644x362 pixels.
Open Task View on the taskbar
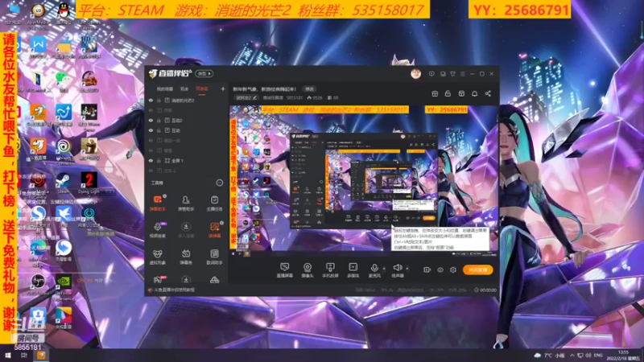24,355
